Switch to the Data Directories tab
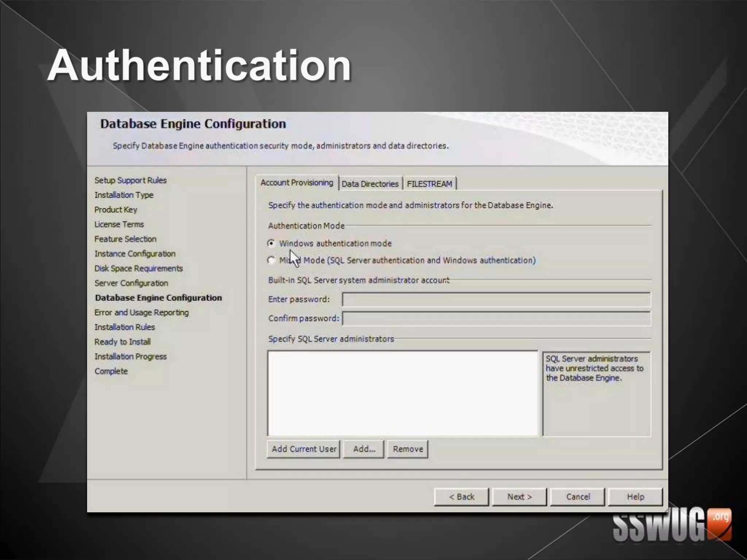747x560 pixels. point(370,184)
